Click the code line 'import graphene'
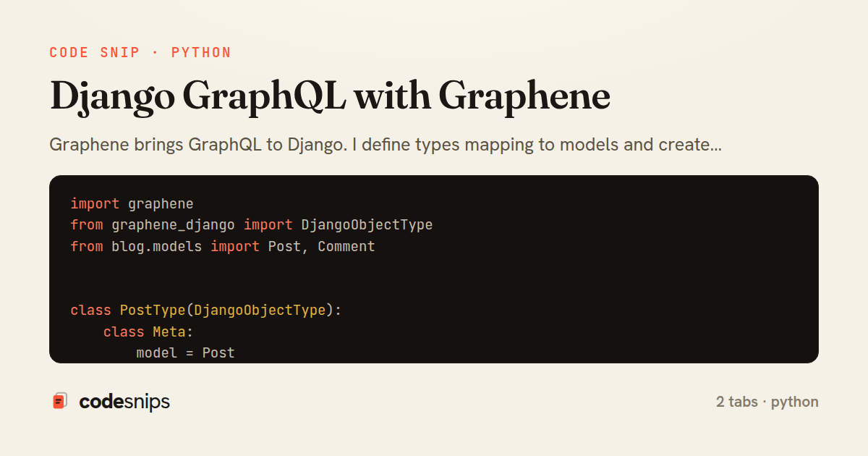Screen dimensions: 868x456 tap(132, 203)
